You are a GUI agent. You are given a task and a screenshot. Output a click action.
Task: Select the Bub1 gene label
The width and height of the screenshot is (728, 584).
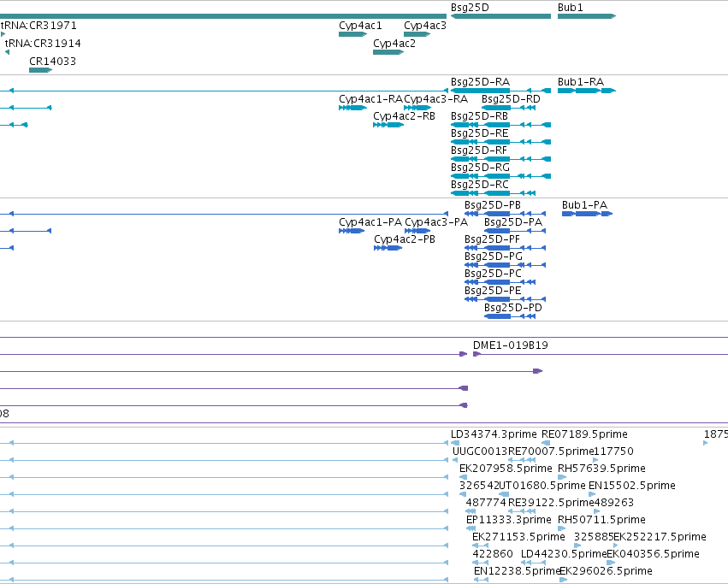pos(570,8)
